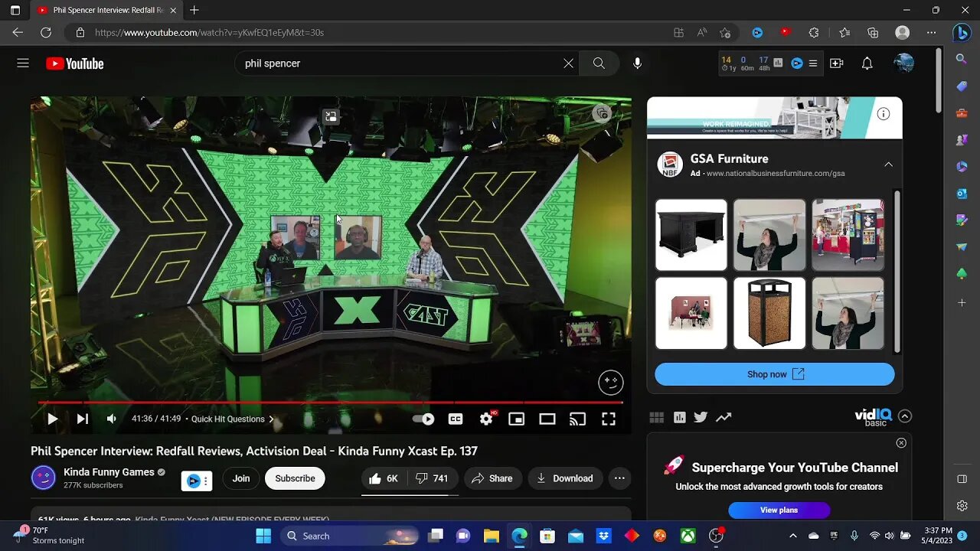Open the vidIQ bar chart stats icon
This screenshot has width=980, height=551.
pos(679,417)
